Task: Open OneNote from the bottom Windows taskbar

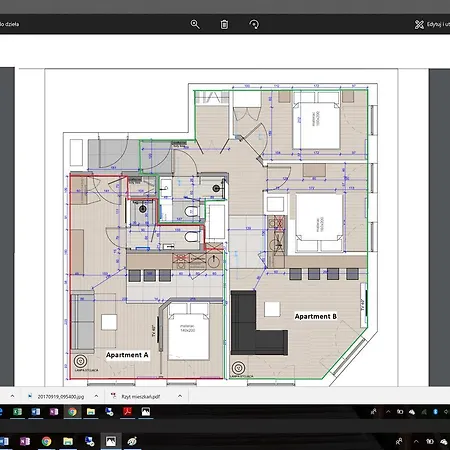Action: tap(25, 442)
